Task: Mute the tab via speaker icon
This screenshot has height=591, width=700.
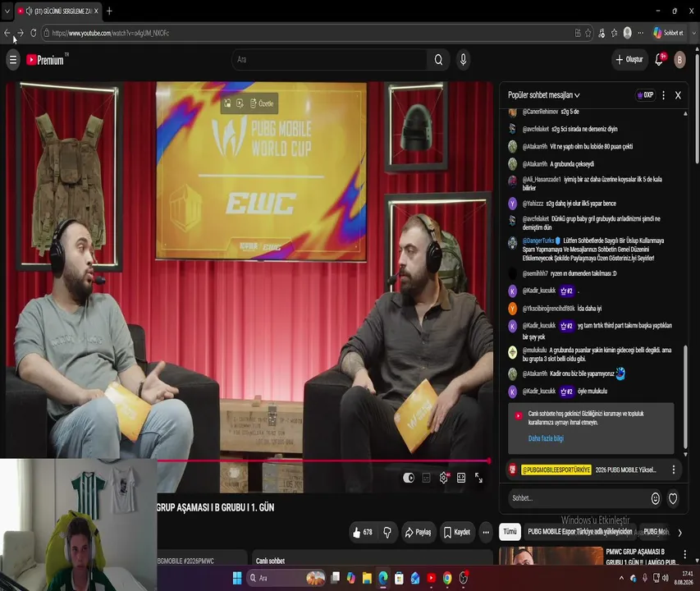Action: [29, 11]
